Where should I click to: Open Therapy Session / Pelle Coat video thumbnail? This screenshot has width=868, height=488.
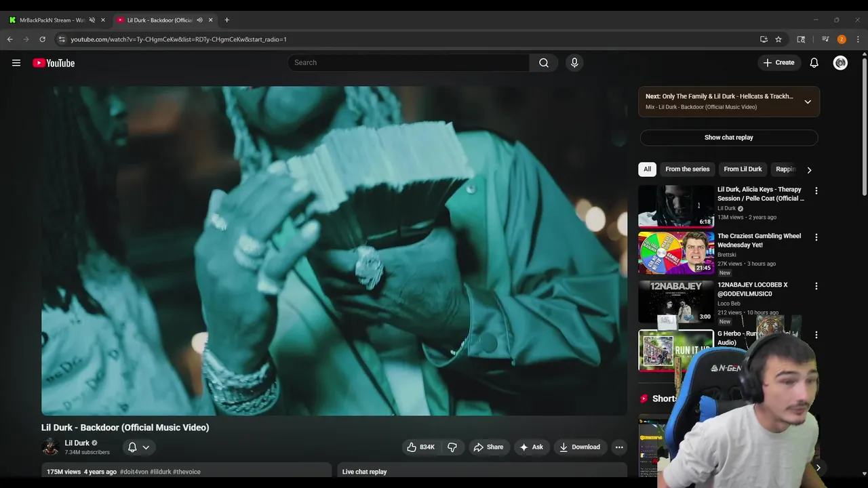(x=676, y=206)
